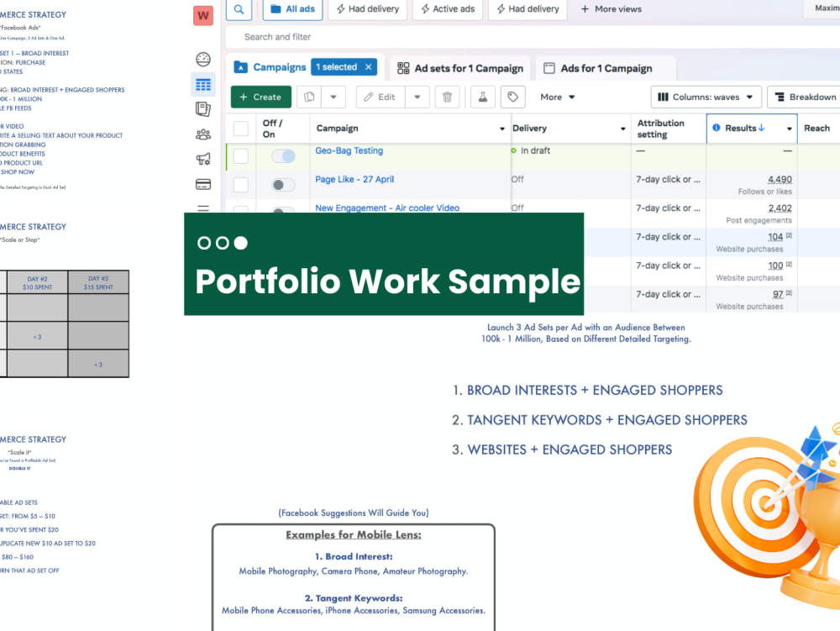
Task: Click the Reach column header
Action: click(x=816, y=128)
